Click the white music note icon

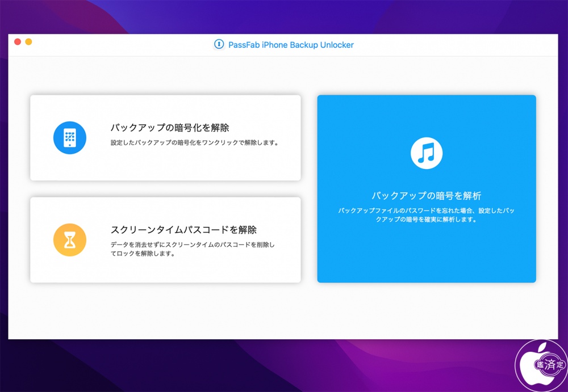(426, 153)
